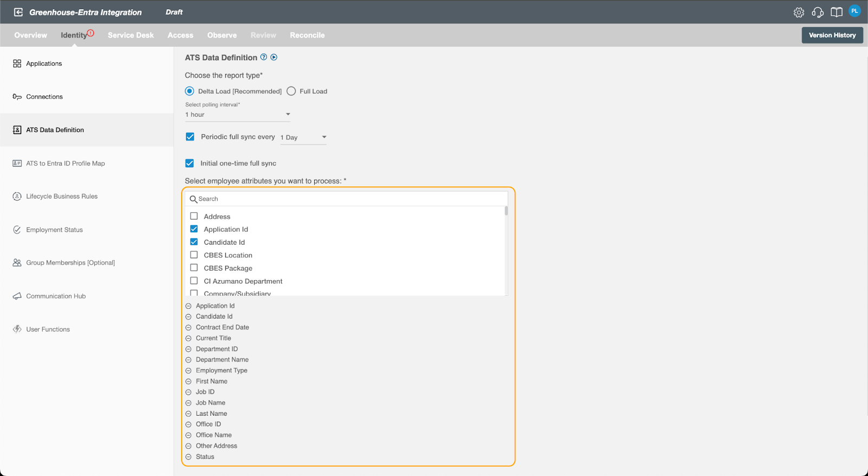Open Connections in the sidebar
Image resolution: width=868 pixels, height=476 pixels.
click(x=87, y=97)
